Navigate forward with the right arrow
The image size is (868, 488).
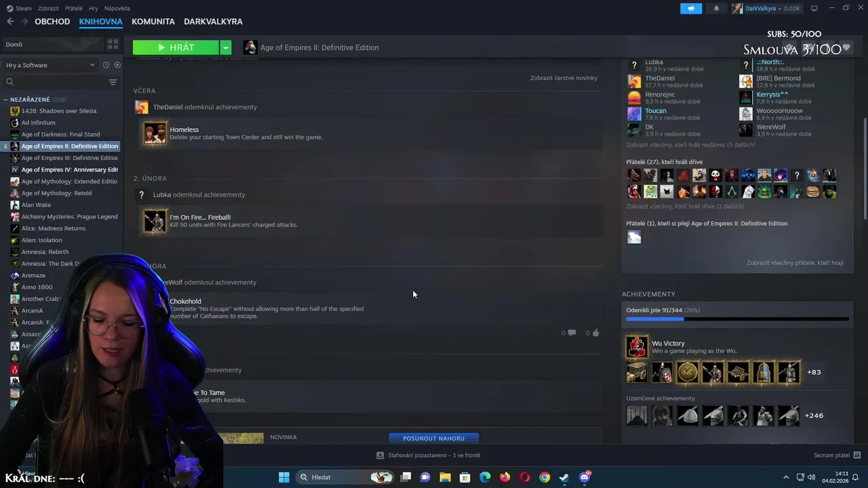tap(24, 22)
